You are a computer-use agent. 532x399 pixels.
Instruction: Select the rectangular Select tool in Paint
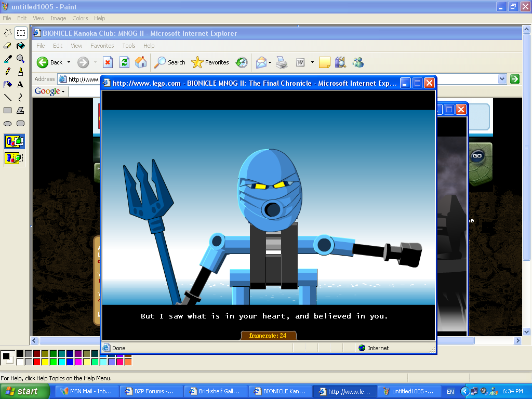point(21,33)
